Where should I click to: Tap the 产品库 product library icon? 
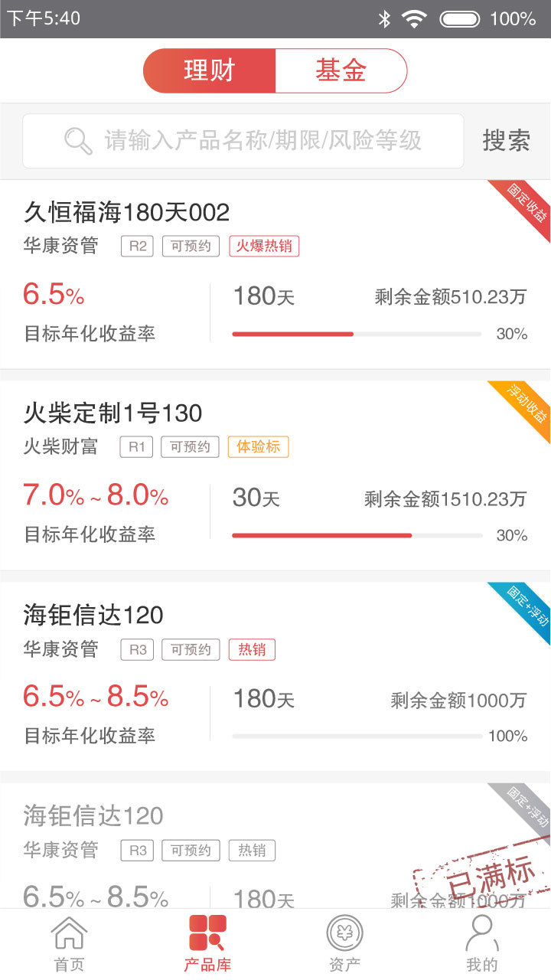[207, 934]
